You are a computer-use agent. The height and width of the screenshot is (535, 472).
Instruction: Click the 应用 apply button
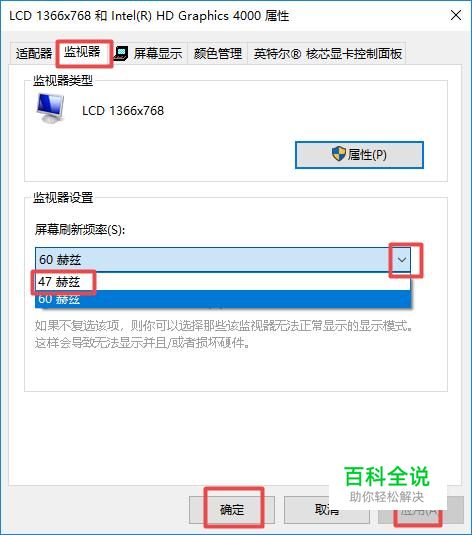coord(420,510)
